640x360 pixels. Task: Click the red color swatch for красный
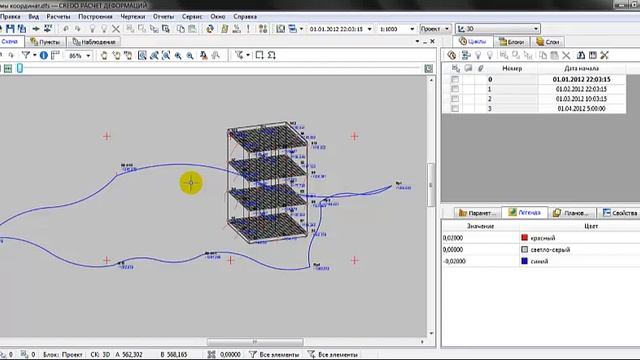pyautogui.click(x=524, y=238)
